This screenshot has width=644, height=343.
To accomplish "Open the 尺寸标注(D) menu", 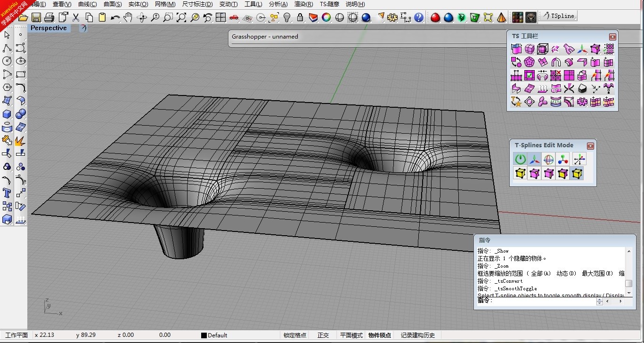I will pyautogui.click(x=197, y=4).
